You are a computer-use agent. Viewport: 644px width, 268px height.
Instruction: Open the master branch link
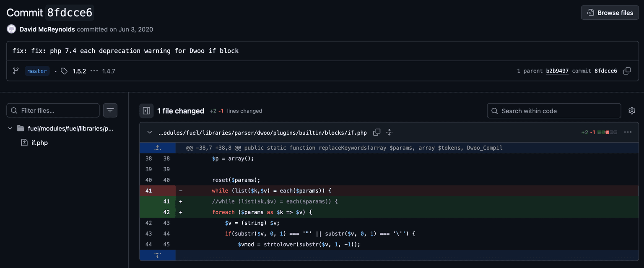37,71
